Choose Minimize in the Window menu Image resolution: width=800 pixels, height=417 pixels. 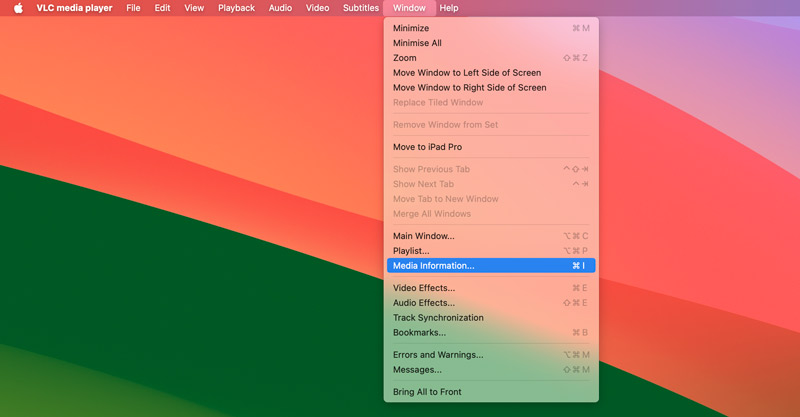pyautogui.click(x=410, y=28)
